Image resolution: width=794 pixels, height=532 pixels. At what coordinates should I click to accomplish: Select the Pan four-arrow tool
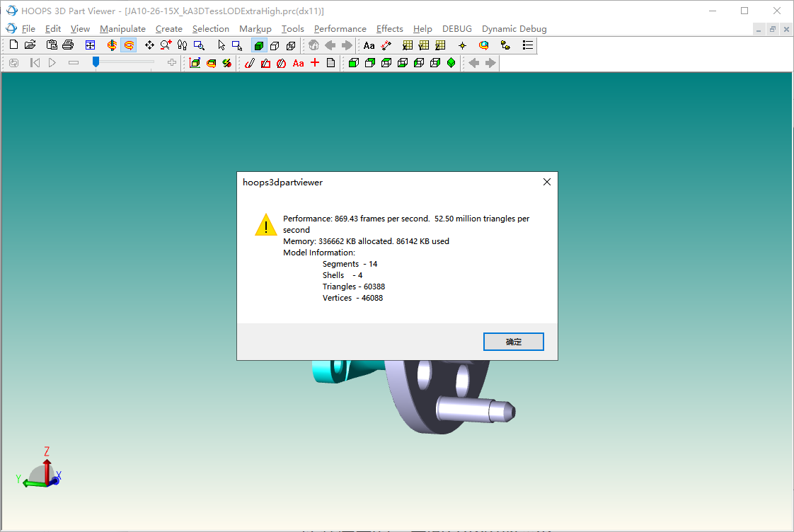point(149,45)
